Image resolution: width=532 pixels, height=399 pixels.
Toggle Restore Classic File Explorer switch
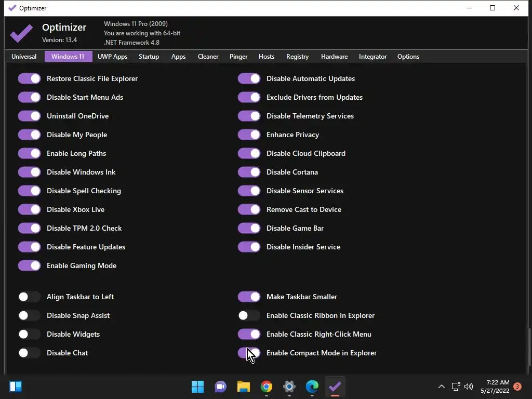coord(30,79)
